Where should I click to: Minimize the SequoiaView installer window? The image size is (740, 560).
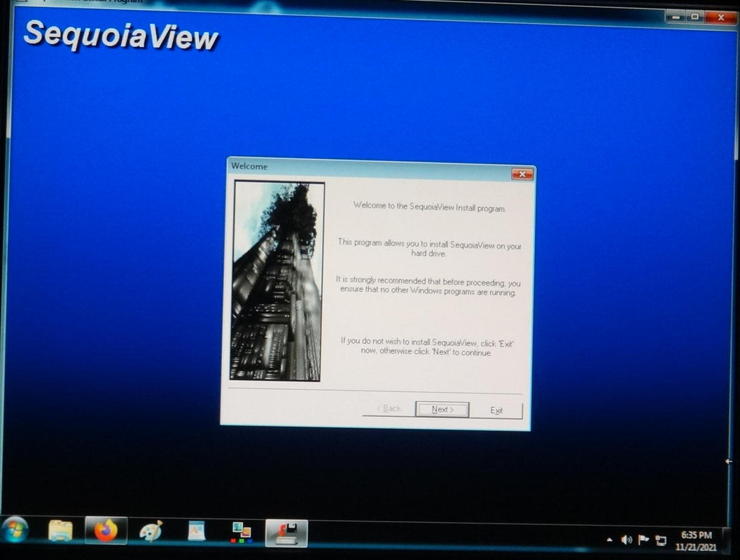(676, 17)
